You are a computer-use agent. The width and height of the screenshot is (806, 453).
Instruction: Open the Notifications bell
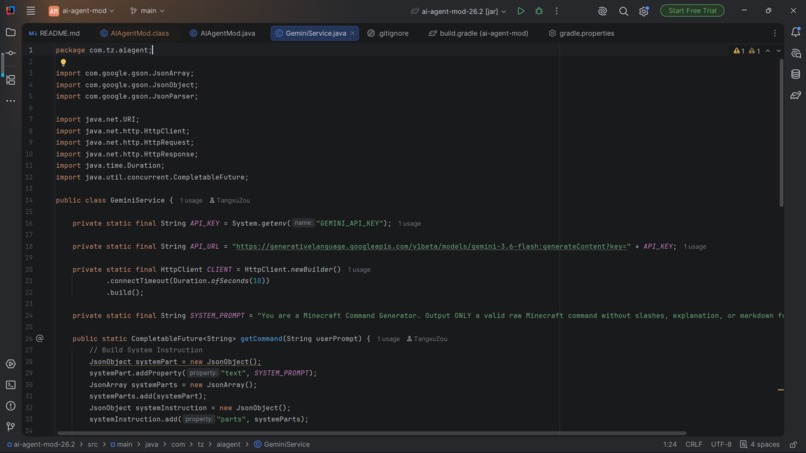pos(795,32)
